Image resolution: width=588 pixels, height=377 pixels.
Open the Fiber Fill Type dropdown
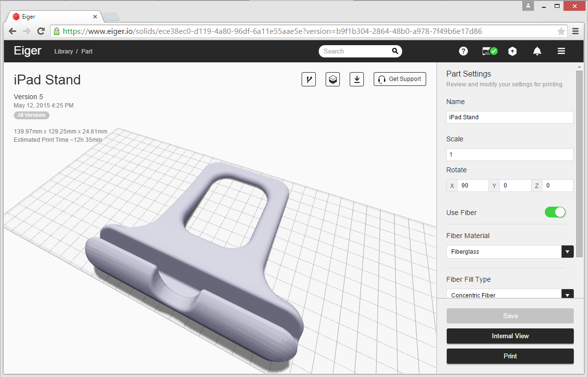(567, 295)
